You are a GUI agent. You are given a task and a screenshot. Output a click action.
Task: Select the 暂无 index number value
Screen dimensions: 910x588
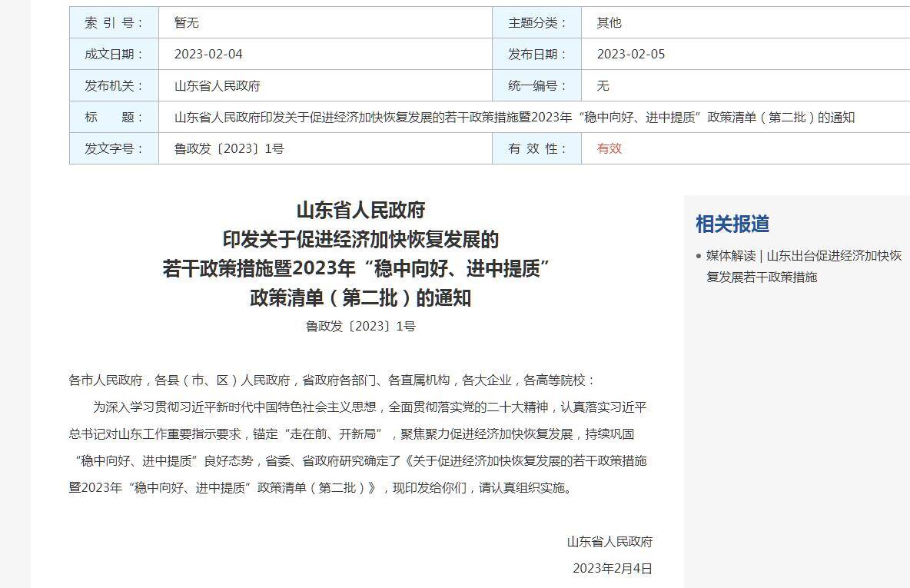pyautogui.click(x=187, y=23)
